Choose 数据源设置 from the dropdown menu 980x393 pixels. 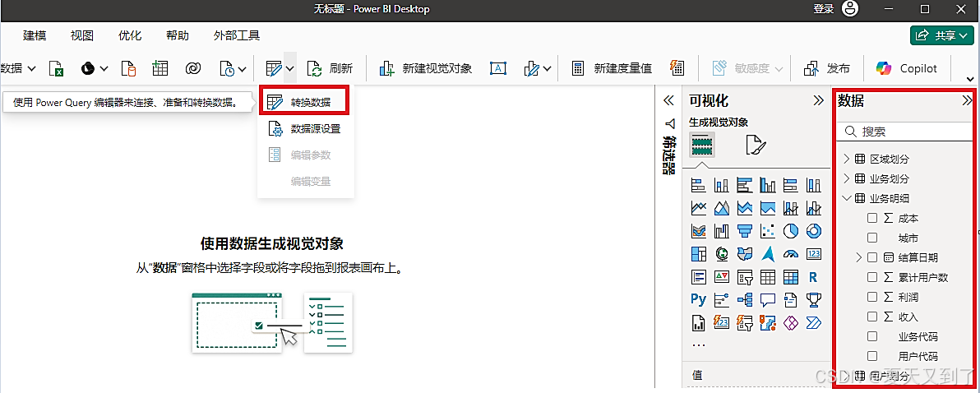[306, 129]
